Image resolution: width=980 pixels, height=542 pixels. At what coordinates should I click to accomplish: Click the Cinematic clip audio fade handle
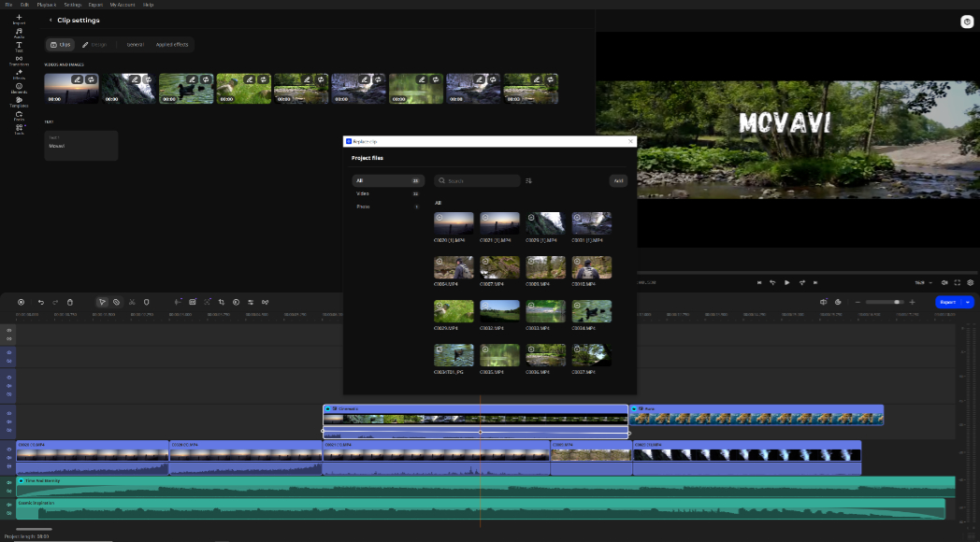[x=480, y=432]
